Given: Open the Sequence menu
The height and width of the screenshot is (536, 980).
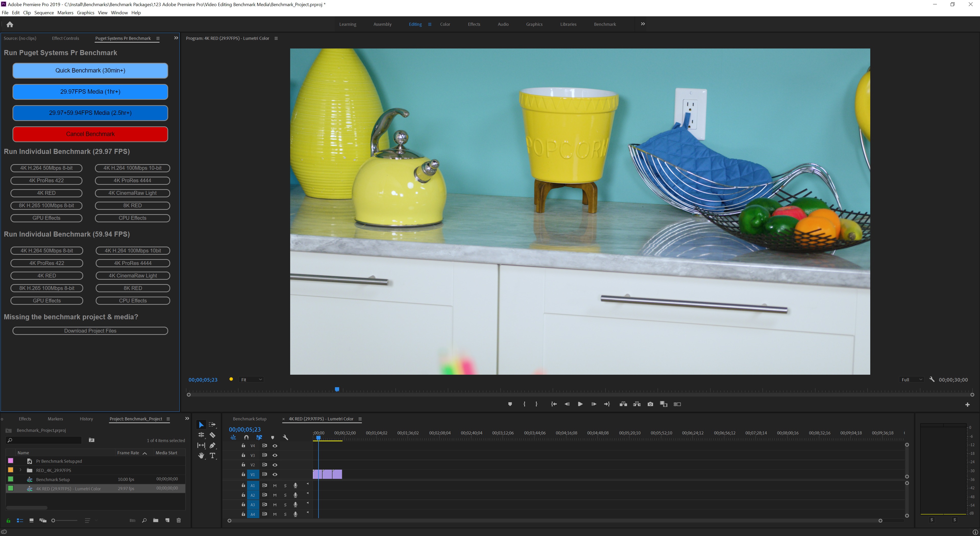Looking at the screenshot, I should click(x=44, y=13).
